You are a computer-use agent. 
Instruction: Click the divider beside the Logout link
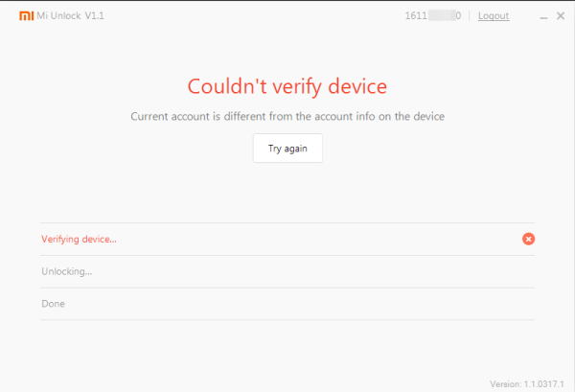pyautogui.click(x=470, y=15)
